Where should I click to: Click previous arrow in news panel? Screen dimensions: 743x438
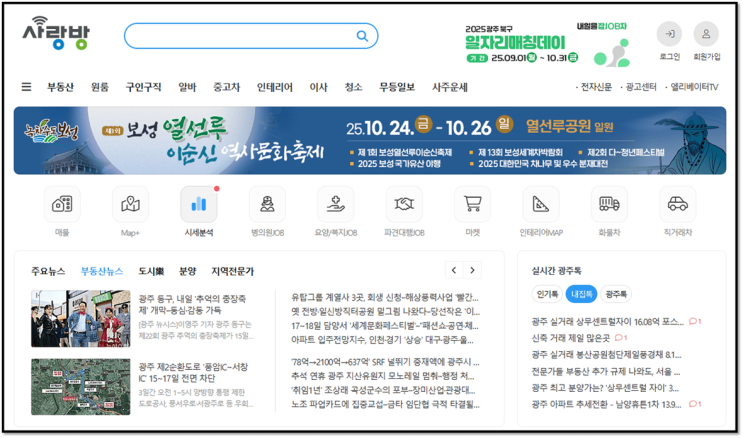pyautogui.click(x=454, y=270)
